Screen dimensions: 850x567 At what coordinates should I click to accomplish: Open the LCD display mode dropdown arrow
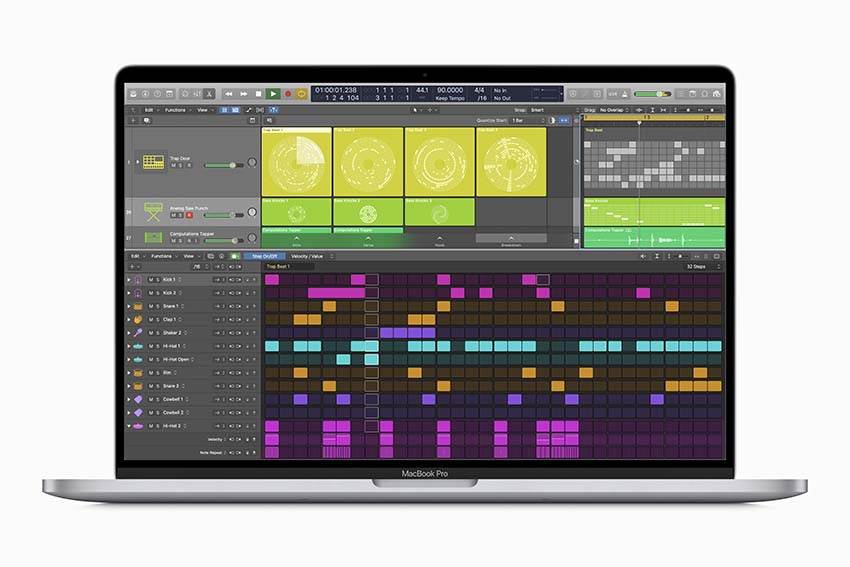coord(561,94)
